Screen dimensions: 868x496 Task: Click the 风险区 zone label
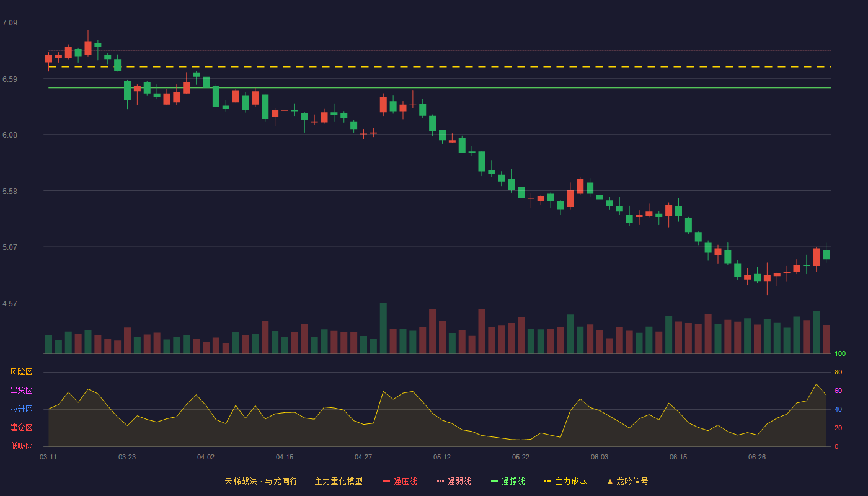(21, 372)
